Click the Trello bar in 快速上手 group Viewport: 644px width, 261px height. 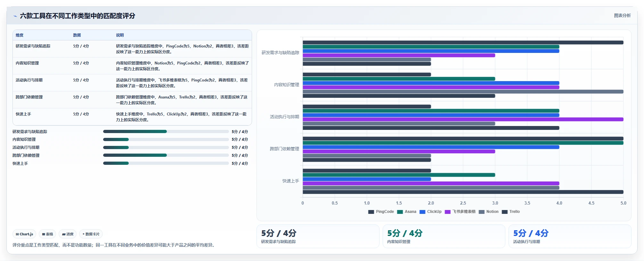[x=463, y=192]
